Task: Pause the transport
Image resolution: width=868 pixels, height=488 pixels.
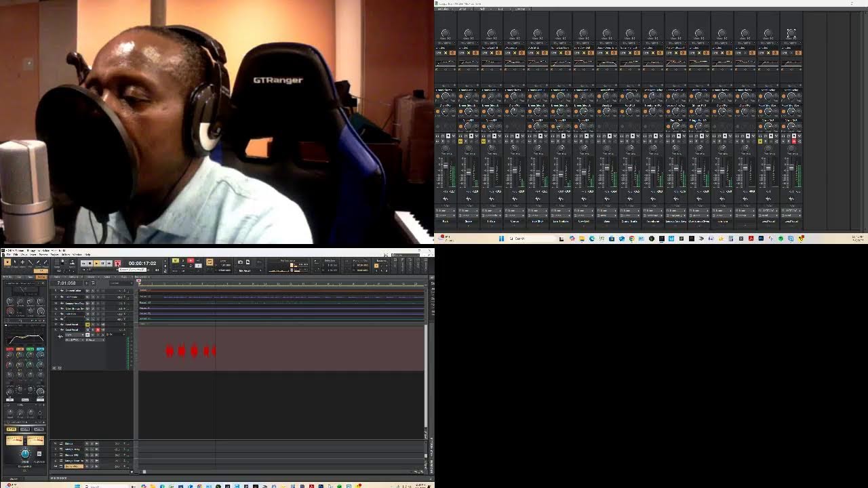Action: point(102,264)
